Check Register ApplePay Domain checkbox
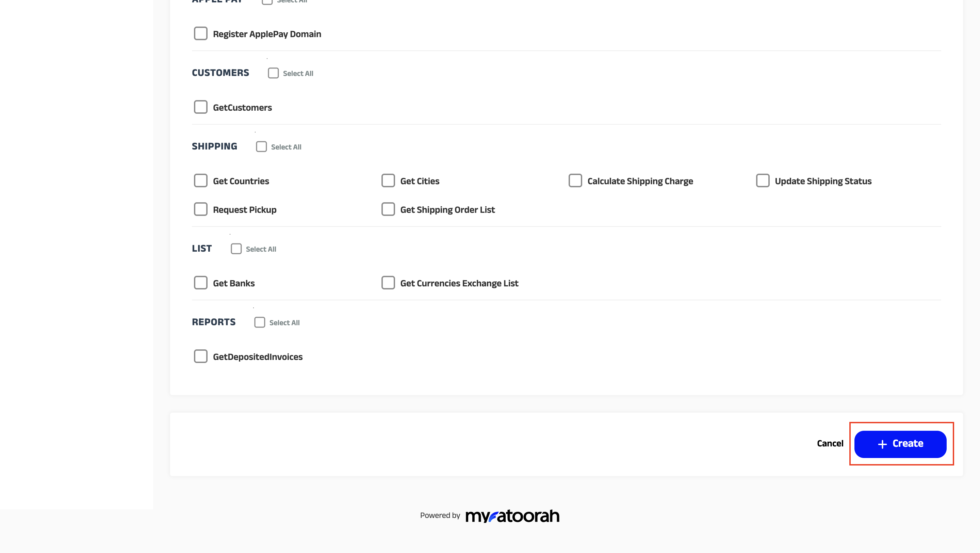The image size is (980, 553). coord(200,33)
